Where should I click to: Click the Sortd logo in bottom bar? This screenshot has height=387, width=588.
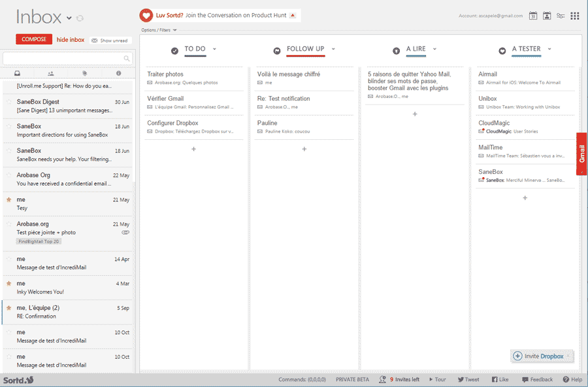pyautogui.click(x=18, y=380)
